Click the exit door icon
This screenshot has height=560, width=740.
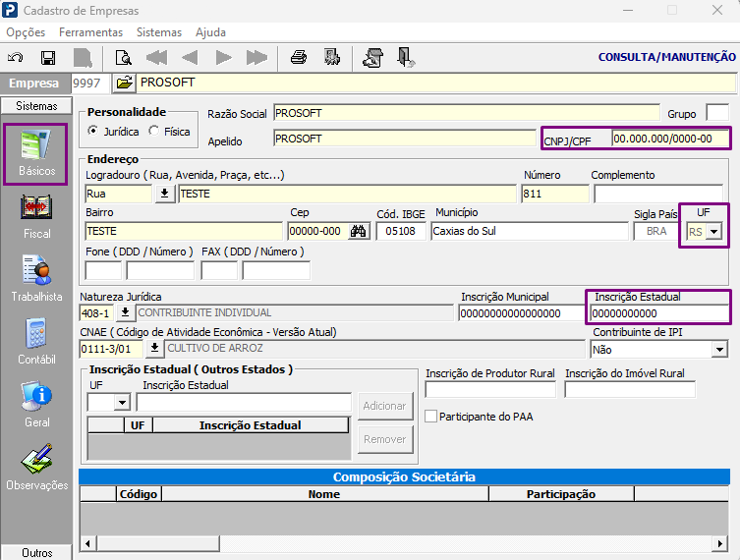[406, 58]
